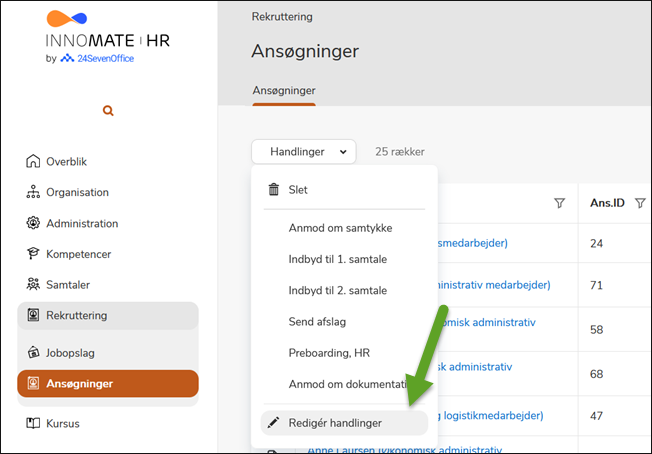
Task: Choose Slet from the Handlinger menu
Action: pyautogui.click(x=298, y=190)
